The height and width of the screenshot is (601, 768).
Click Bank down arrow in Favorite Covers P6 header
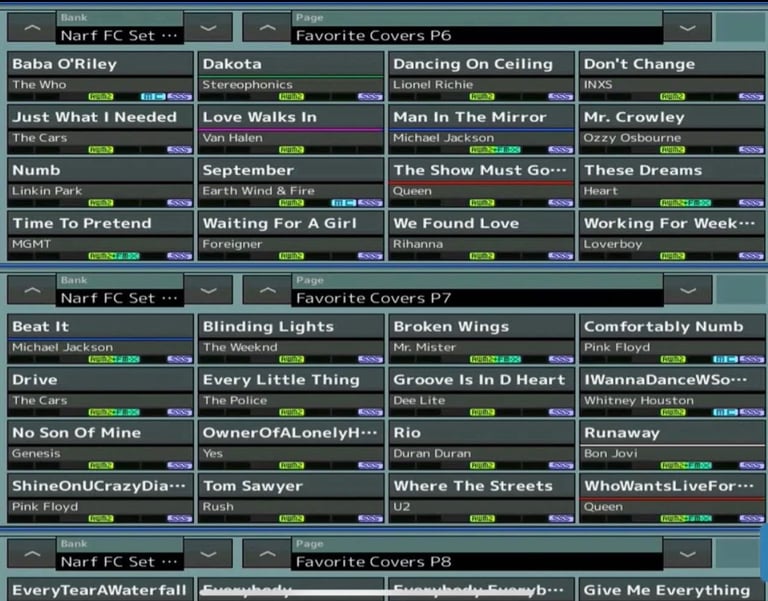coord(208,28)
